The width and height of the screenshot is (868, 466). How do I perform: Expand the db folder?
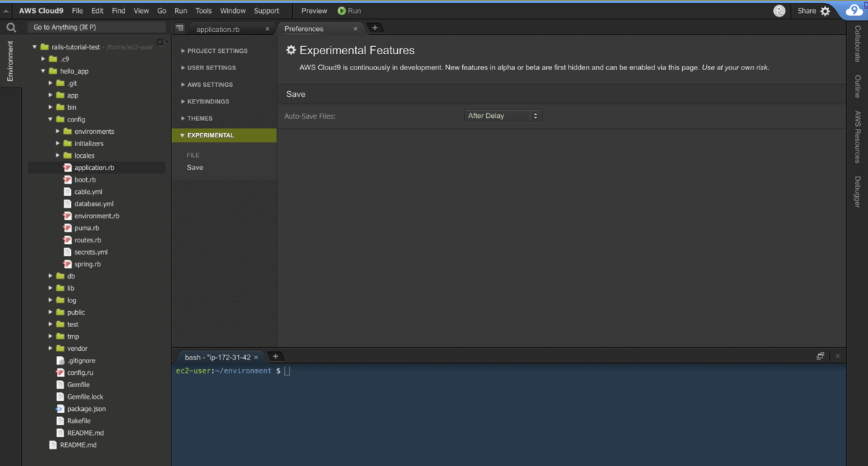pos(51,276)
